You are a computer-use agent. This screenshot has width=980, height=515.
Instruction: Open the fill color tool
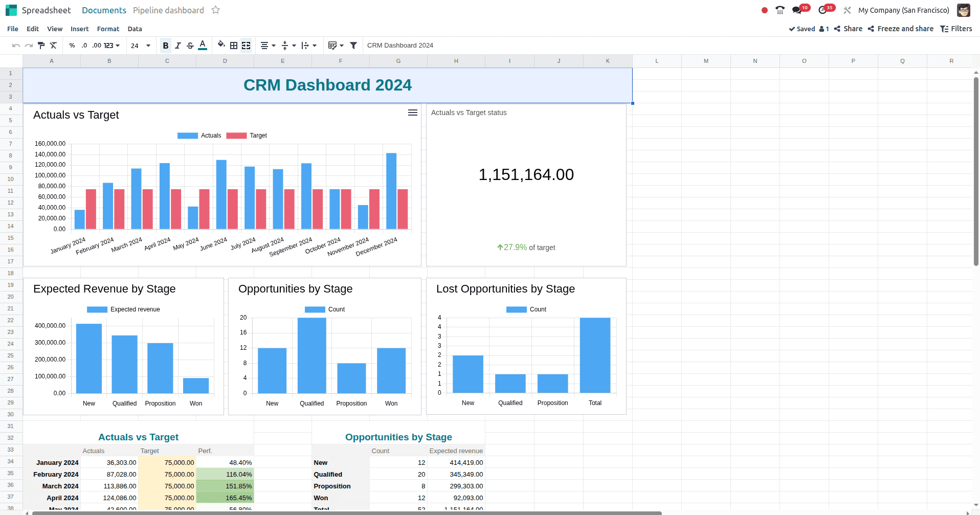(x=221, y=45)
